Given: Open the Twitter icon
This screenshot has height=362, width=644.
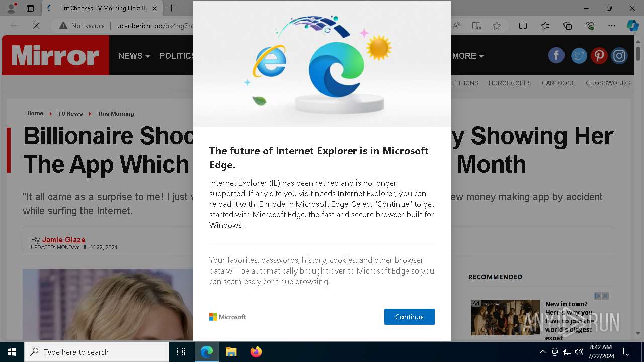Looking at the screenshot, I should pos(579,55).
